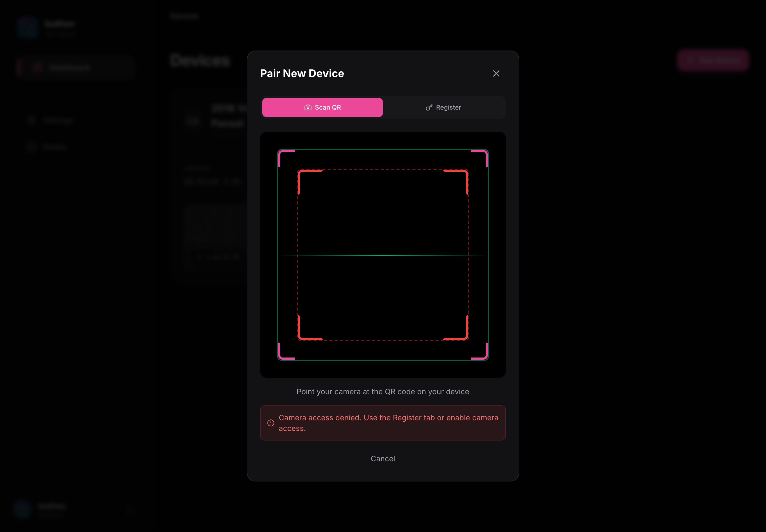The height and width of the screenshot is (532, 766).
Task: Click the blurred pink button at top right
Action: click(x=713, y=60)
